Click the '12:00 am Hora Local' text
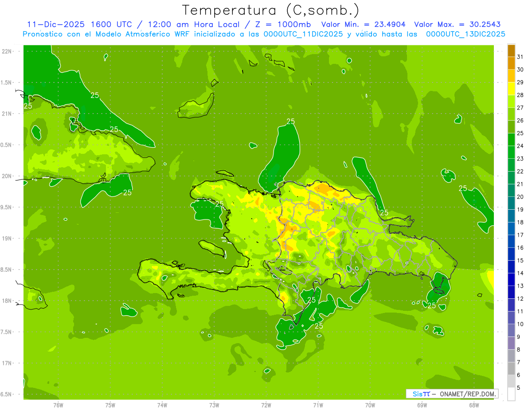Screen dimensions: 532x411 click(x=193, y=24)
